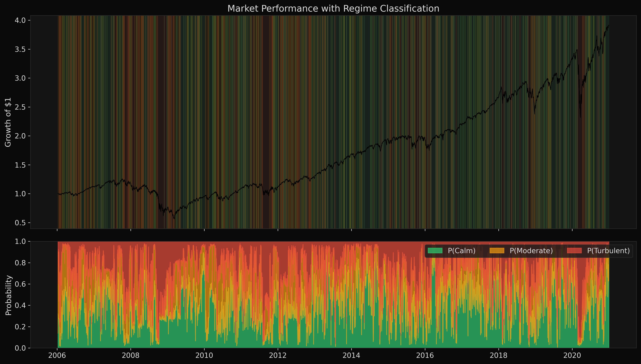
Task: Click the P(Moderate) legend label
Action: tap(531, 251)
